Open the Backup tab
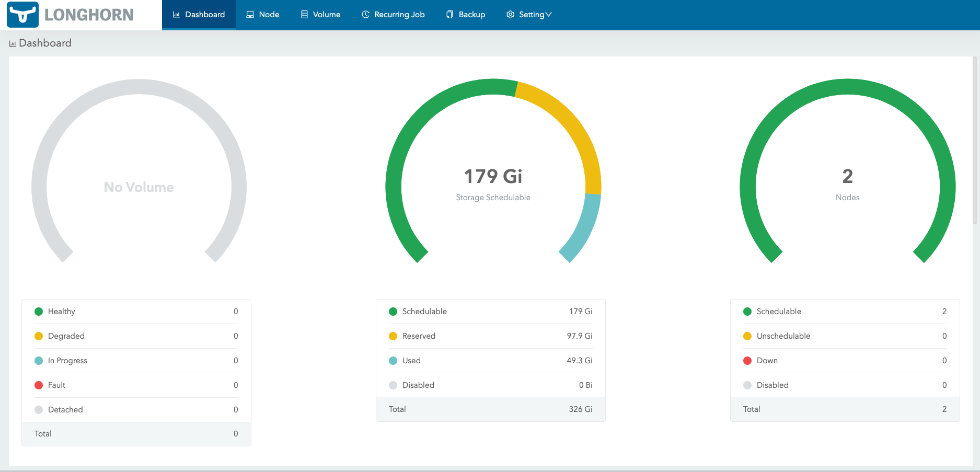The image size is (980, 472). [466, 15]
